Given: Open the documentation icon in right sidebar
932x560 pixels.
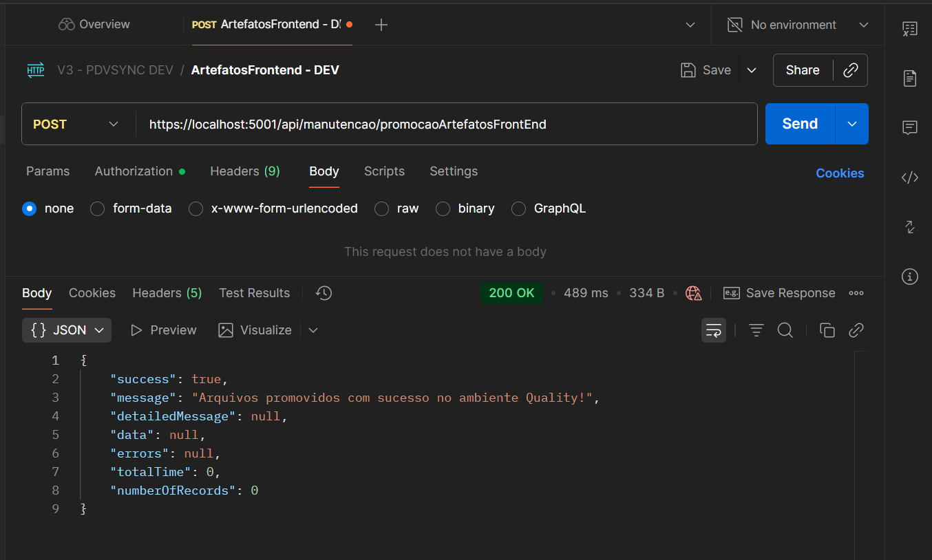Looking at the screenshot, I should click(x=910, y=78).
